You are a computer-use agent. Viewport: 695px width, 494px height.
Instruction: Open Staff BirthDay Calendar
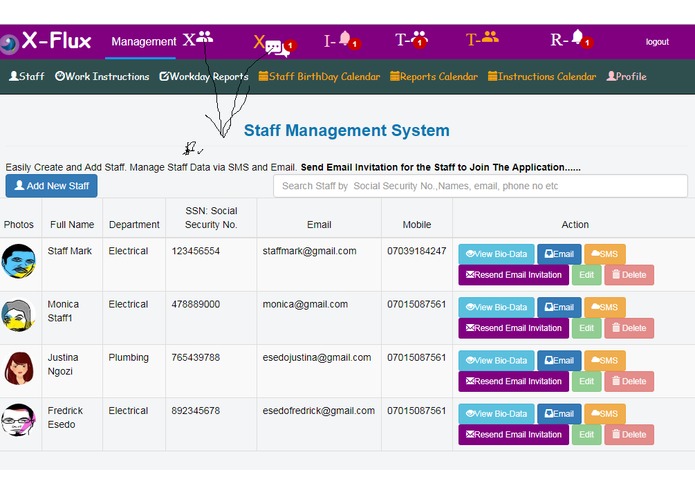pos(319,76)
